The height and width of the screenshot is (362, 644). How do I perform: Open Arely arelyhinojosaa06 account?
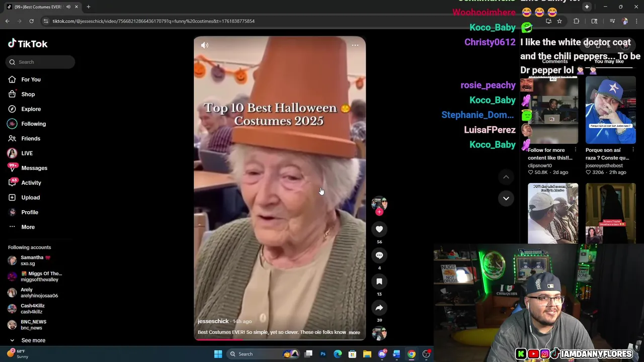33,293
